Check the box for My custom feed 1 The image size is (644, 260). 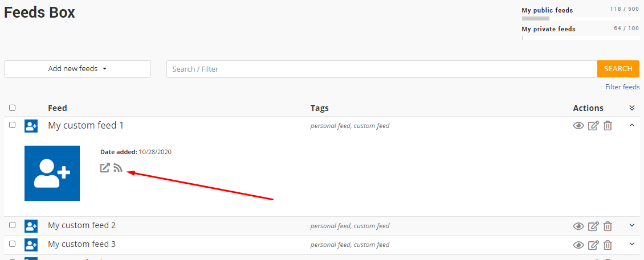13,125
